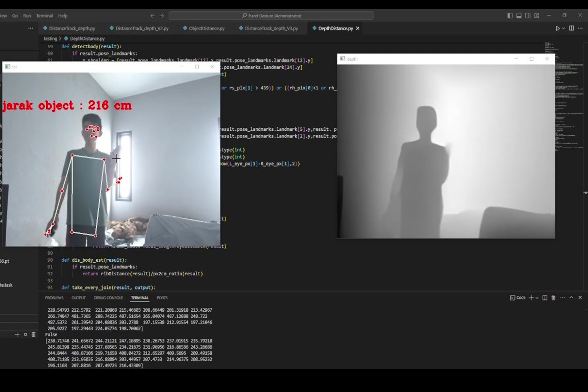Run the DepthDistance.py file
Screen dimensions: 588x392
[x=558, y=28]
